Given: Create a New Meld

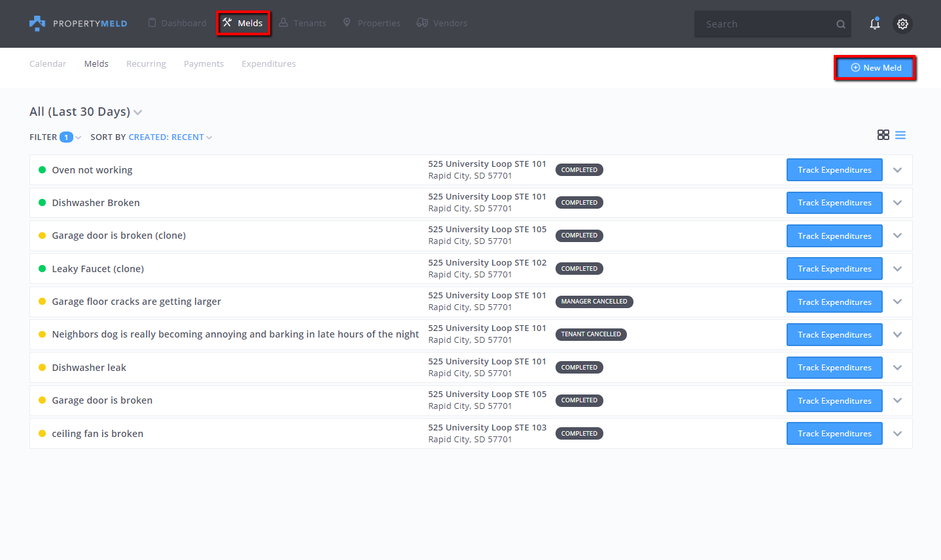Looking at the screenshot, I should (x=875, y=68).
